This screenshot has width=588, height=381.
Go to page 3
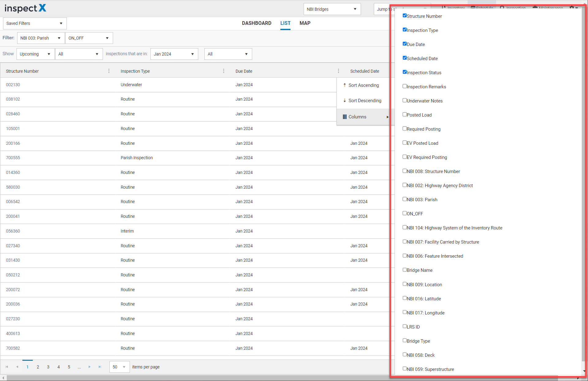click(x=48, y=367)
